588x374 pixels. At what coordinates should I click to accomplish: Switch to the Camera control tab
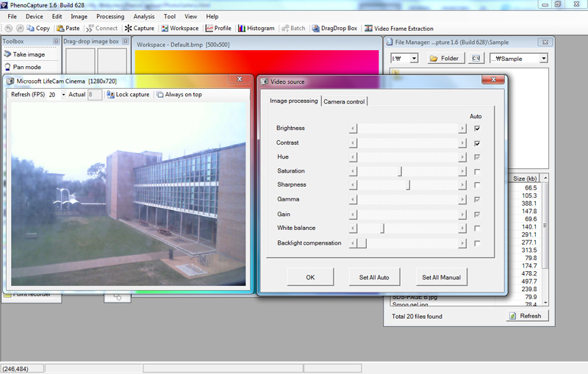click(x=344, y=101)
